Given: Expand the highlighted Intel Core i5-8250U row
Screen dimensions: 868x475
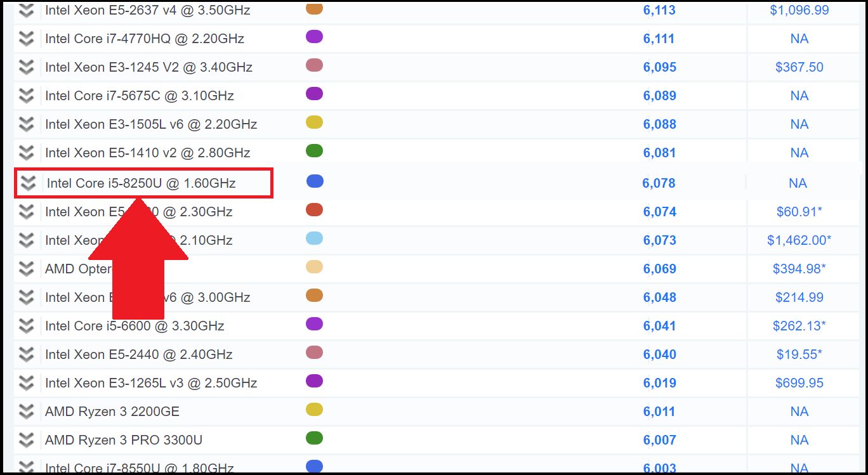Looking at the screenshot, I should click(x=26, y=183).
